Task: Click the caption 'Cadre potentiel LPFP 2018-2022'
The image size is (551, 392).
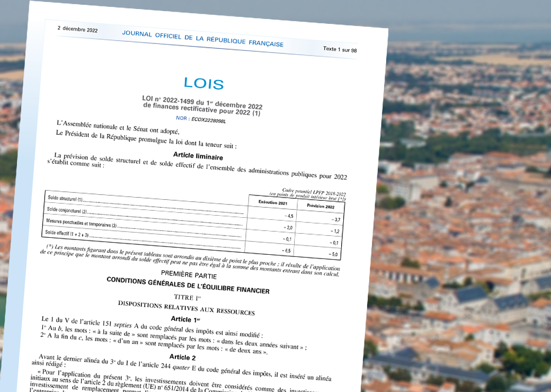Action: pyautogui.click(x=314, y=192)
